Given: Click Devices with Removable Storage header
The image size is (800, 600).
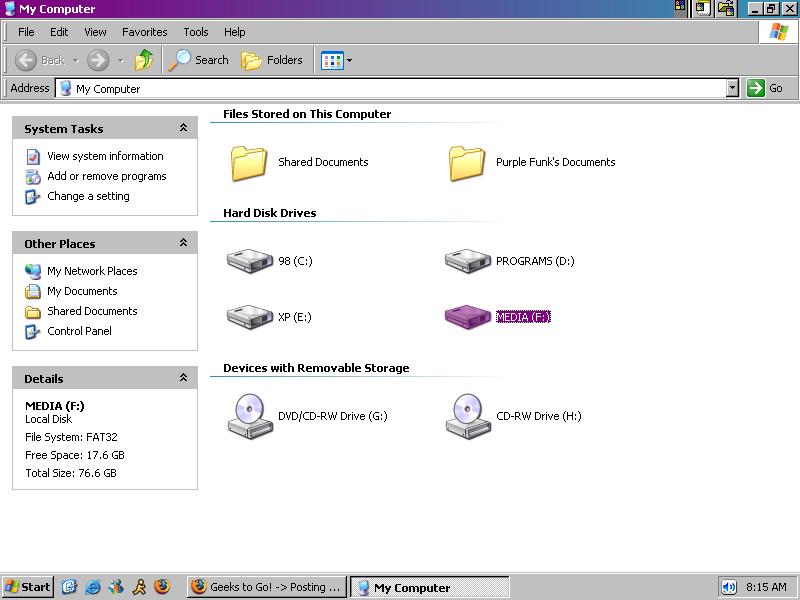Looking at the screenshot, I should 316,368.
